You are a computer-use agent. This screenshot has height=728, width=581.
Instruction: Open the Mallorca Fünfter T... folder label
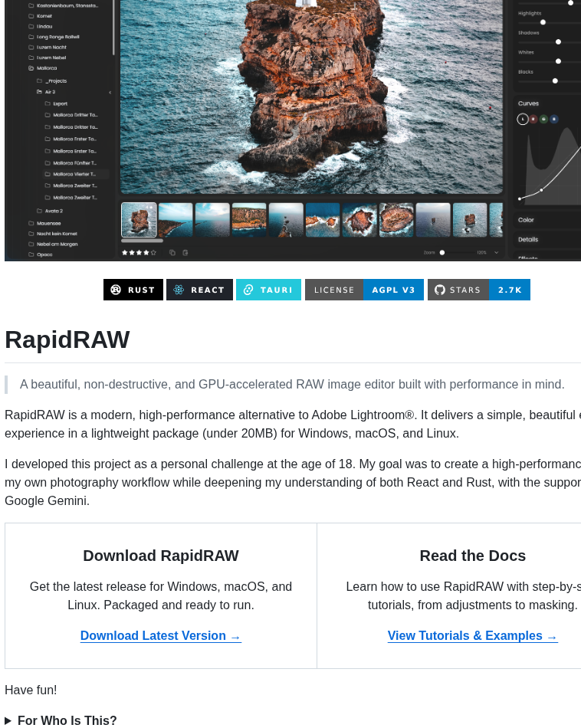74,163
